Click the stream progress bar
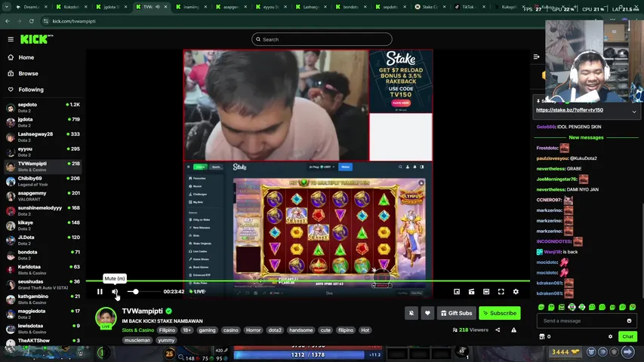This screenshot has width=644, height=362. [308, 281]
